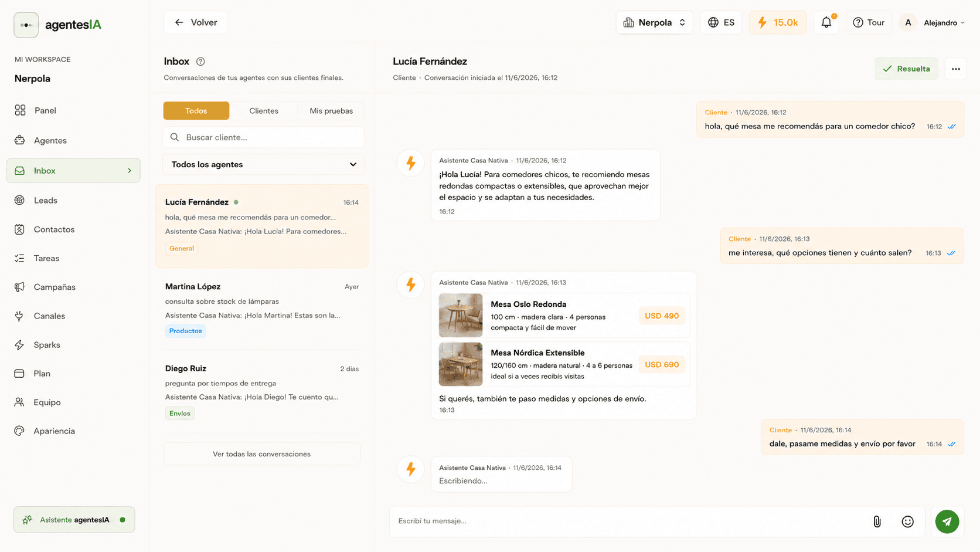Image resolution: width=980 pixels, height=552 pixels.
Task: Open Mesa Nórdica Extensible thumbnail
Action: (x=461, y=364)
